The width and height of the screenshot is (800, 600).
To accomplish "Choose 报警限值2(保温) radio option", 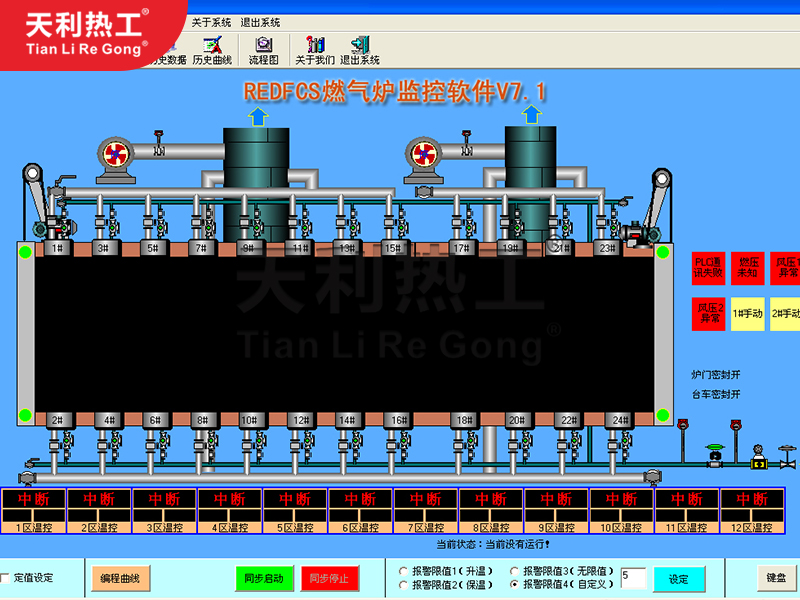I will point(403,584).
